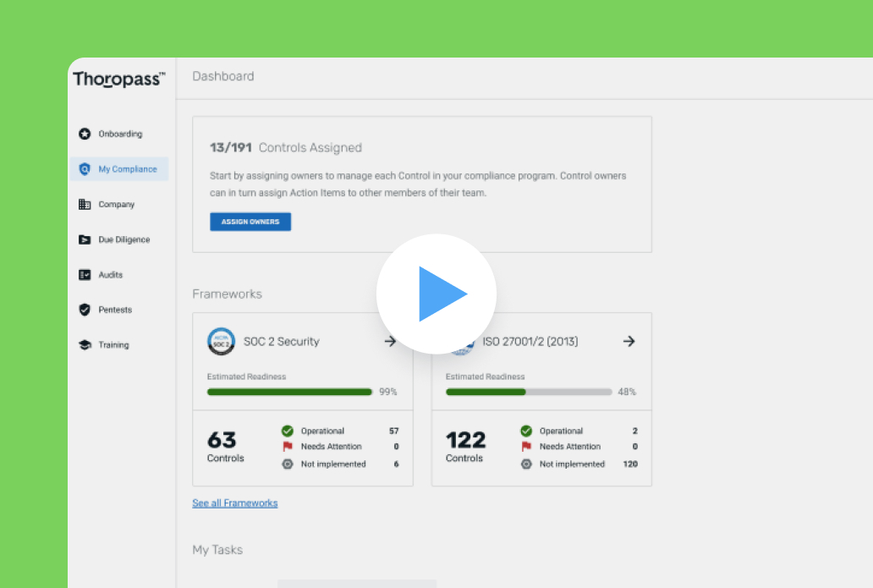Viewport: 873px width, 588px height.
Task: Click the Pentests shield icon
Action: pyautogui.click(x=85, y=310)
